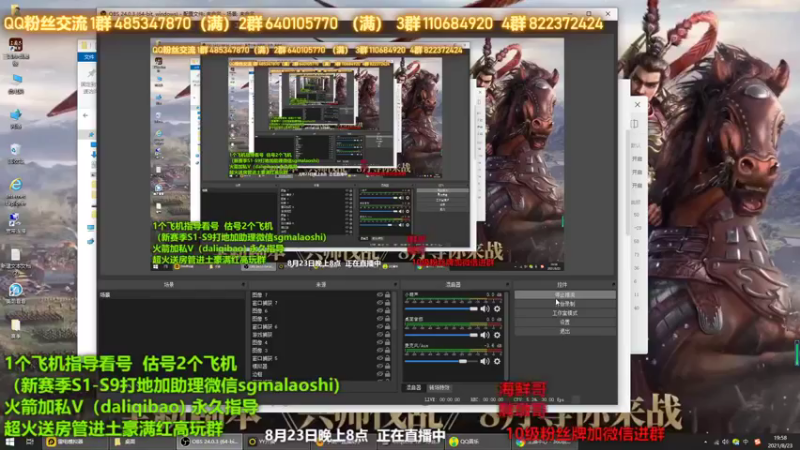Click the 停止推流 button

[565, 295]
